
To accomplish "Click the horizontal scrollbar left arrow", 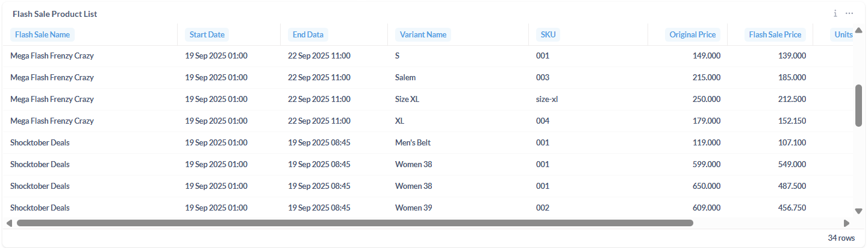I will (9, 223).
